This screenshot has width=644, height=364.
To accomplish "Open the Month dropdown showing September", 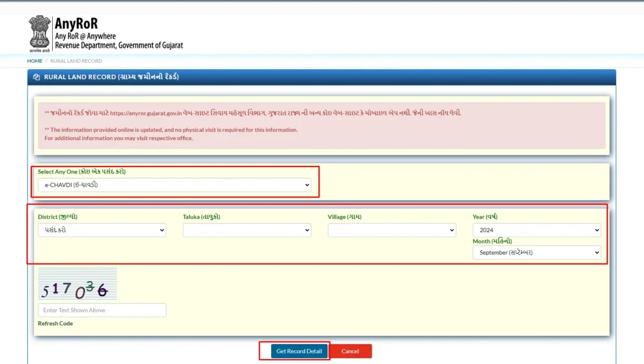I will tap(536, 252).
